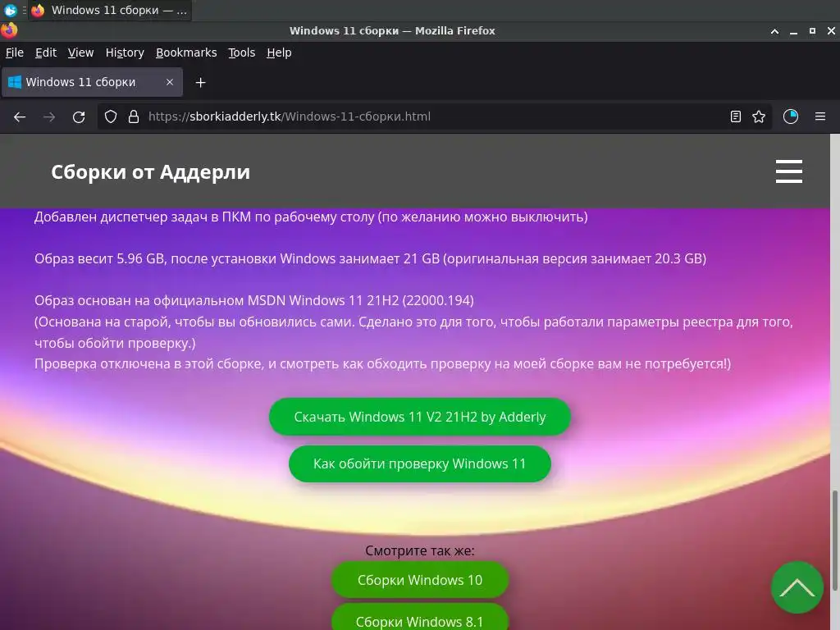Viewport: 840px width, 630px height.
Task: Click the green scroll-to-top arrow button
Action: [x=797, y=587]
